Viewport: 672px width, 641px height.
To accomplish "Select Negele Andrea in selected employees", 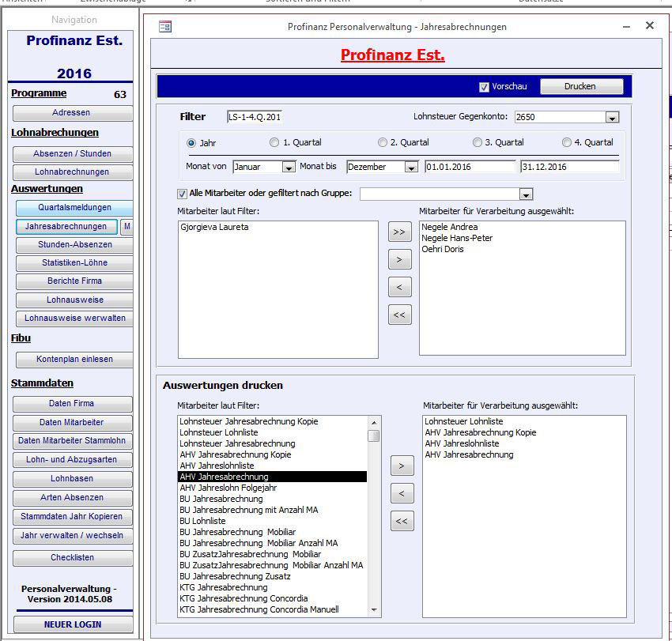I will (x=522, y=227).
